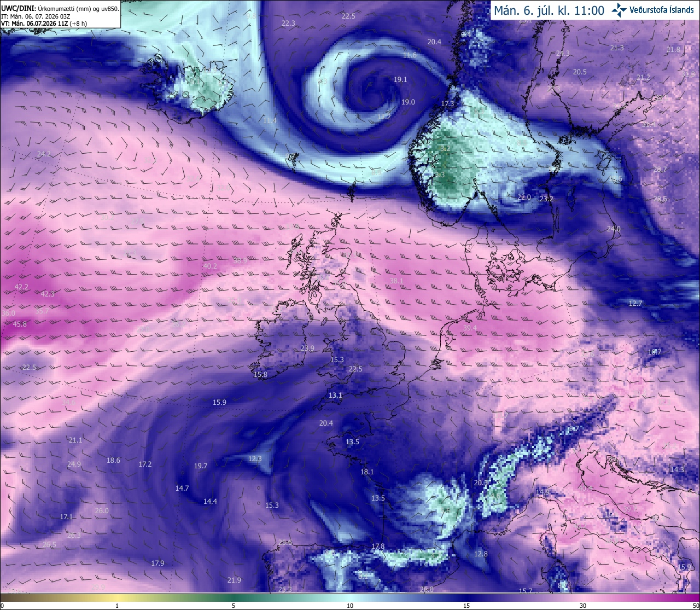Viewport: 700px width, 610px height.
Task: Click the 19.7 value west of Biscay
Action: pos(201,466)
